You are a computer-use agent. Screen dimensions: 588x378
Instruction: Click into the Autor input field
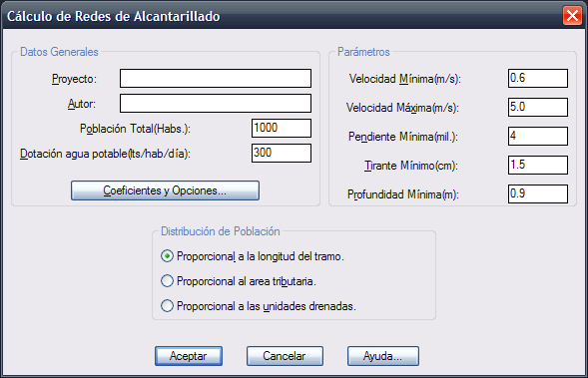pos(216,103)
